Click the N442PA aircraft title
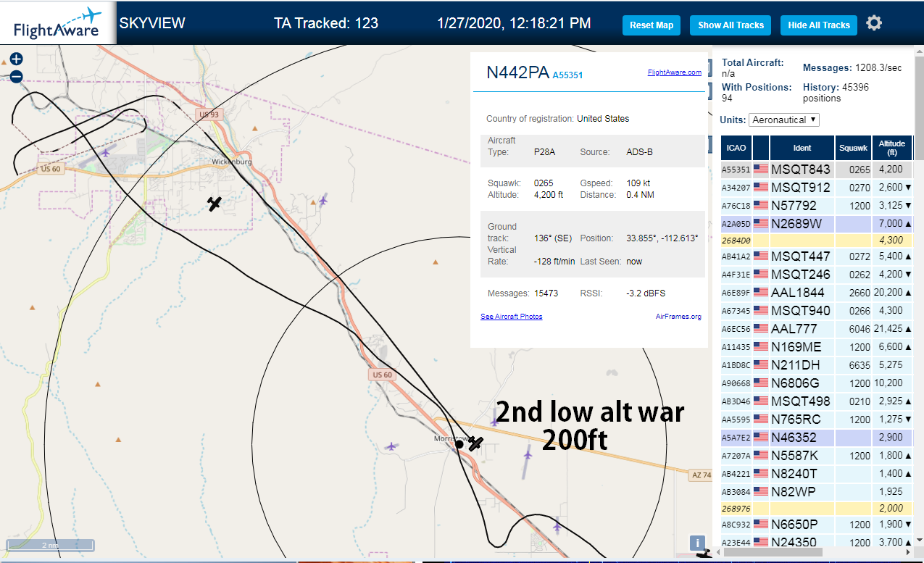Image resolution: width=924 pixels, height=563 pixels. pos(517,72)
